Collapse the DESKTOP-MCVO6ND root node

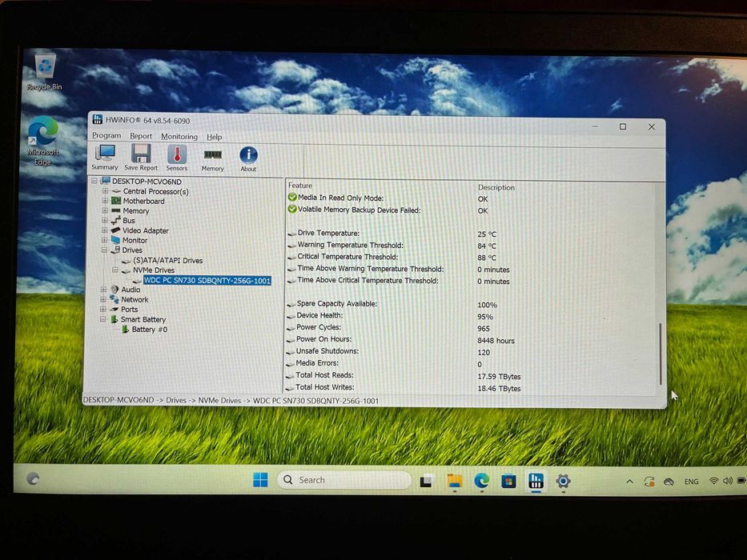tap(94, 181)
